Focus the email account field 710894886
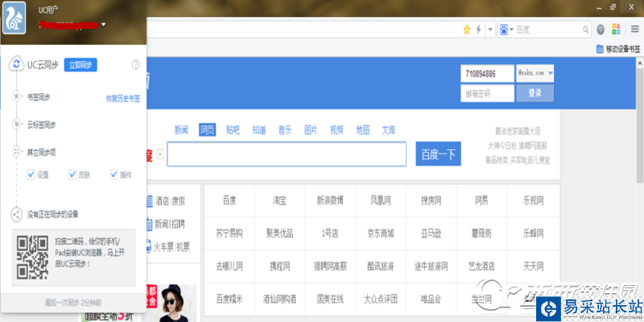Viewport: 644px width, 322px height. coord(488,73)
